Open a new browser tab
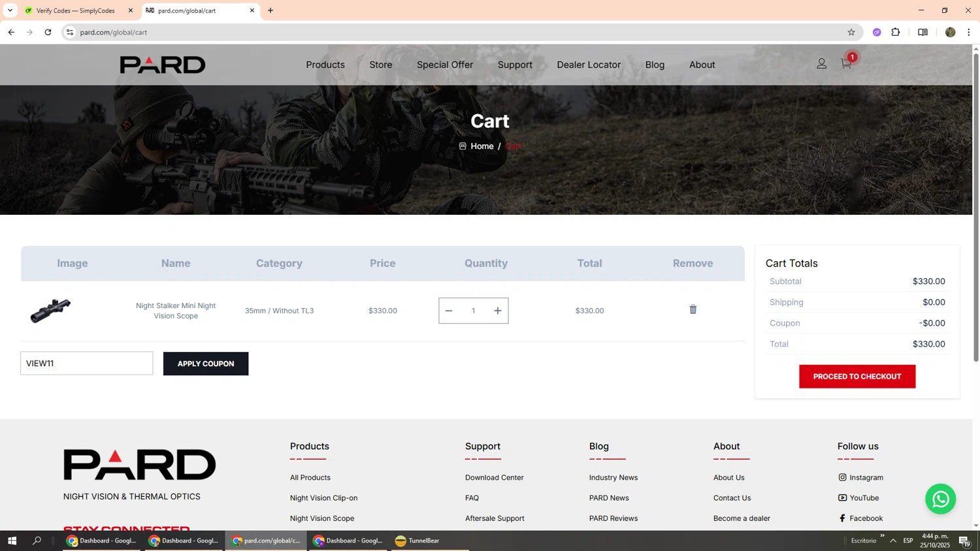The width and height of the screenshot is (980, 551). (270, 10)
